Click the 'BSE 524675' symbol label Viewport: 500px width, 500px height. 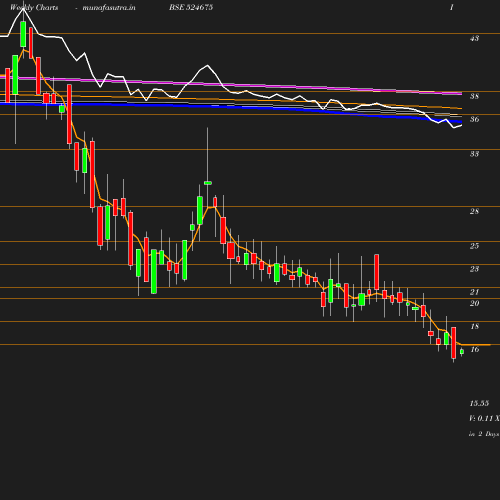191,7
